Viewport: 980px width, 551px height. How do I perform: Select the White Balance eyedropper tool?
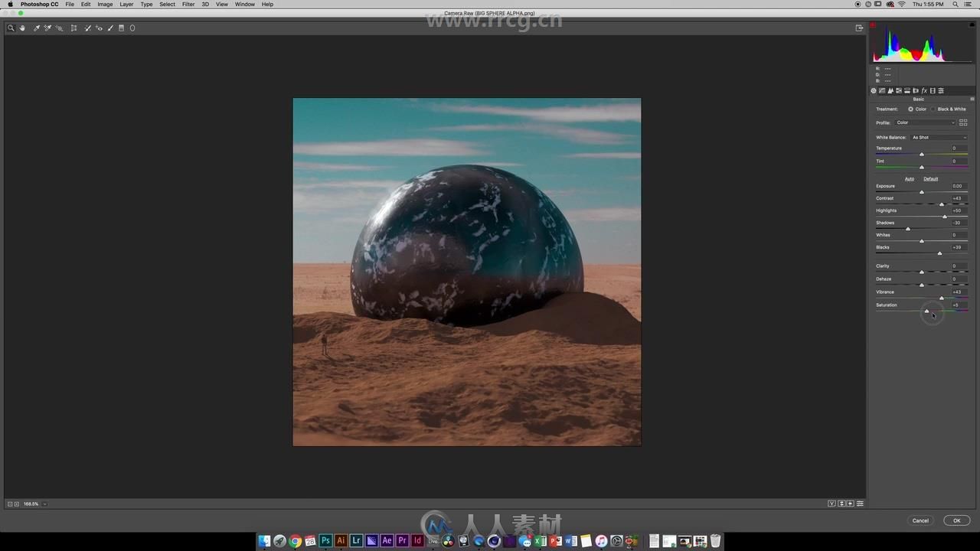click(x=37, y=28)
